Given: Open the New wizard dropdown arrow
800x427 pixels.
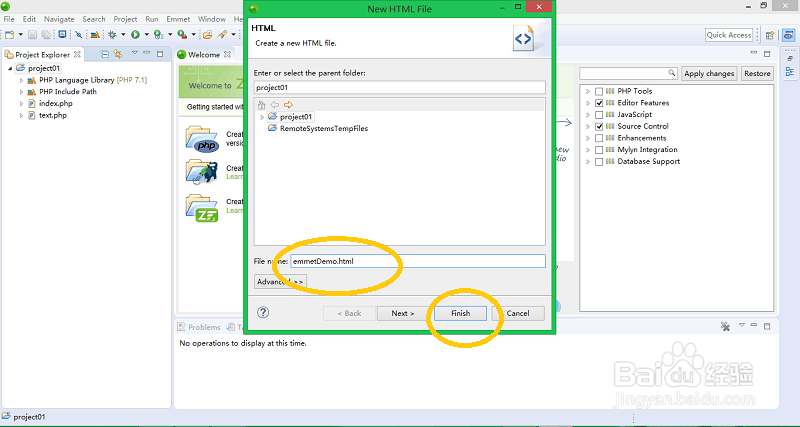Looking at the screenshot, I should 21,35.
